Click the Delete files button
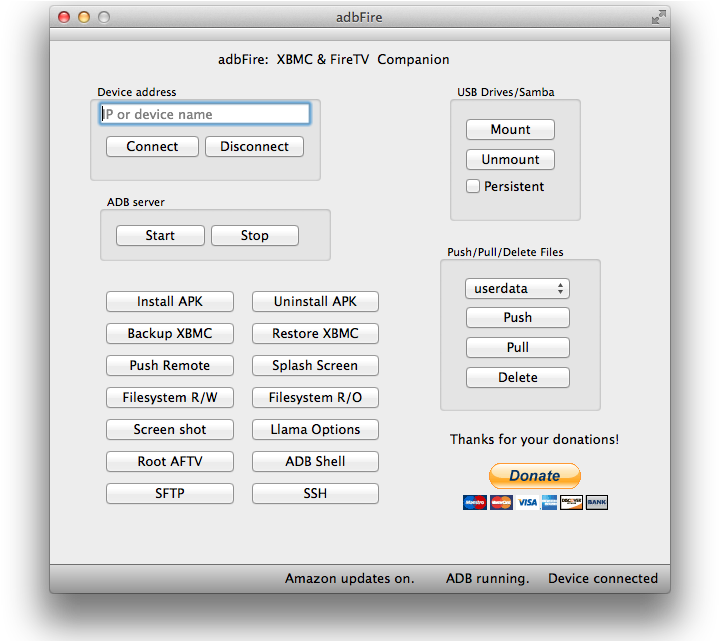Image resolution: width=719 pixels, height=641 pixels. [x=518, y=377]
